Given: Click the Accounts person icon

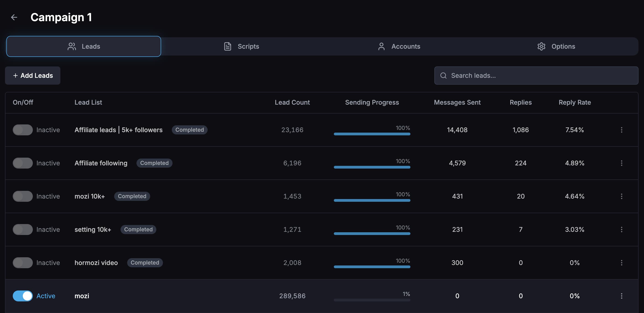Looking at the screenshot, I should click(x=381, y=46).
